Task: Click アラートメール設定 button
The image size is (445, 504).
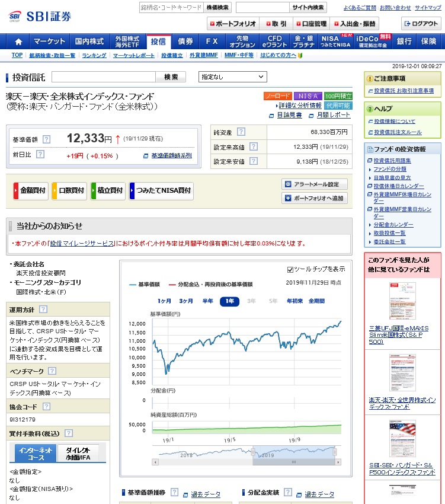Action: 315,184
